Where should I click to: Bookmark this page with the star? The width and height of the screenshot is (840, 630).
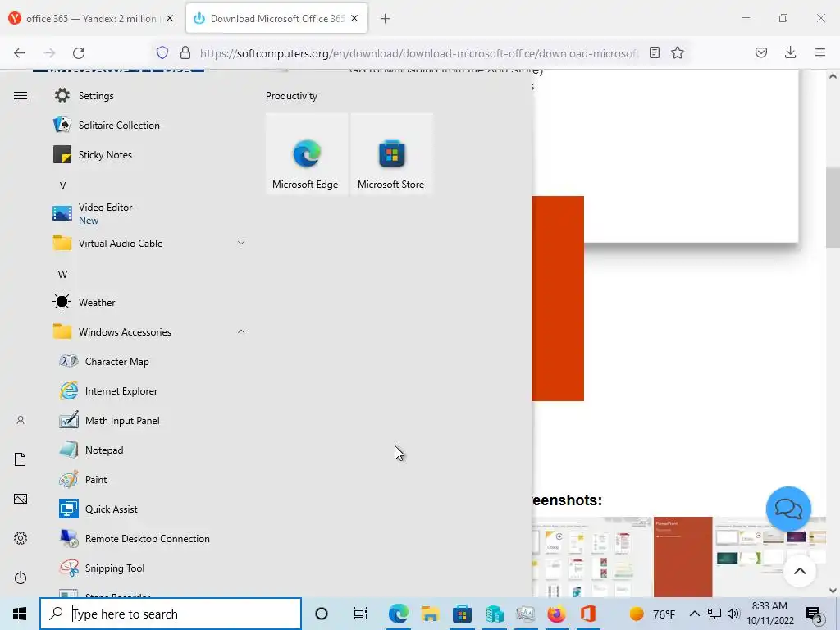[678, 52]
